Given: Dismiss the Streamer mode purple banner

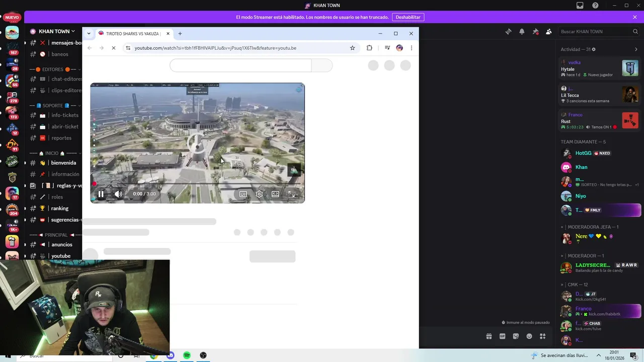Looking at the screenshot, I should click(635, 17).
